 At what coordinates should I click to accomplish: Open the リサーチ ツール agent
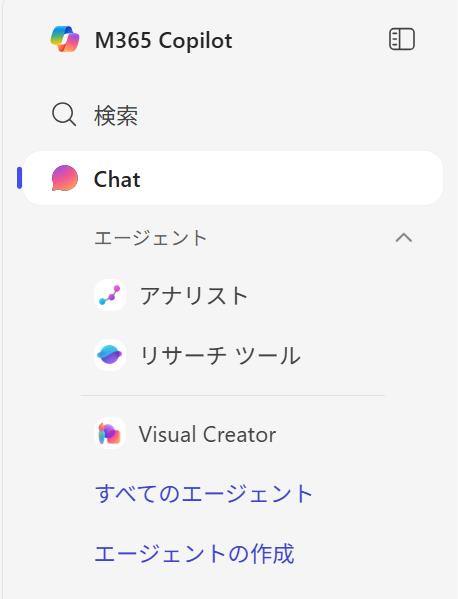[220, 355]
